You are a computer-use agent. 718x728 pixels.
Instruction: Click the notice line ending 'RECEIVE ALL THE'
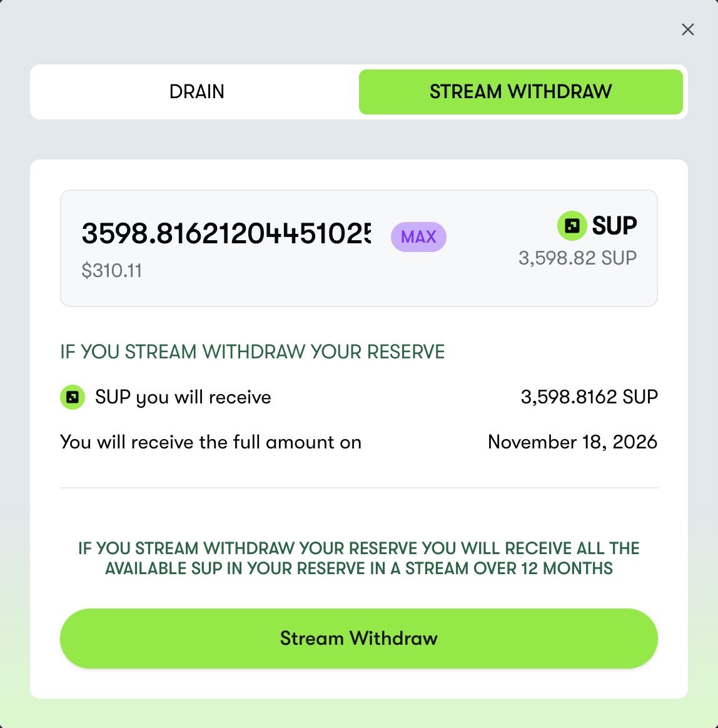[x=359, y=549]
